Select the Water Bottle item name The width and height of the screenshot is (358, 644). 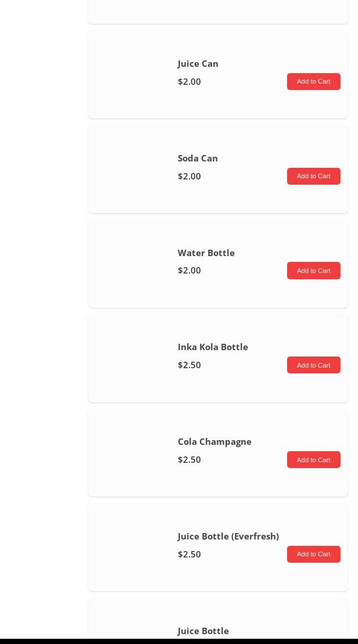(x=206, y=253)
